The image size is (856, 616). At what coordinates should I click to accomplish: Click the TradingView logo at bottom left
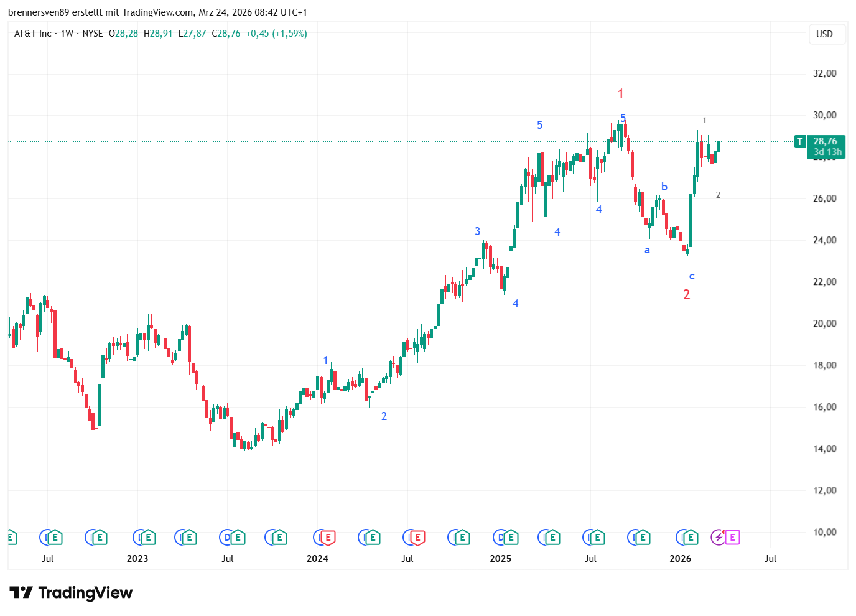click(x=71, y=592)
